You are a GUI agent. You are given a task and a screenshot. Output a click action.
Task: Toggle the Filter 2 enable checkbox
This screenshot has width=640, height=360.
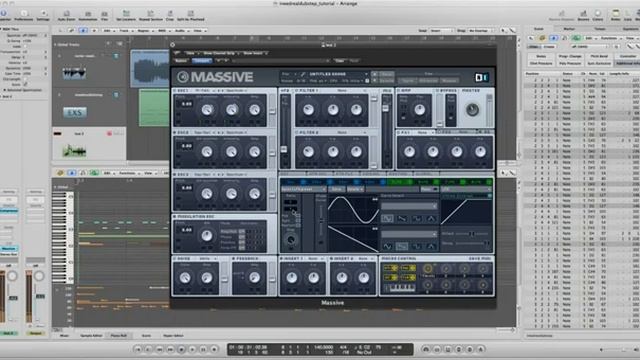pyautogui.click(x=297, y=133)
